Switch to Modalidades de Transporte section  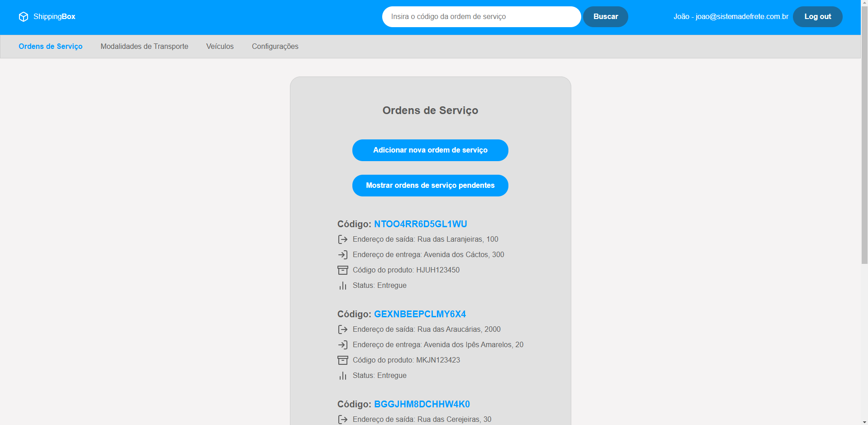pos(144,46)
